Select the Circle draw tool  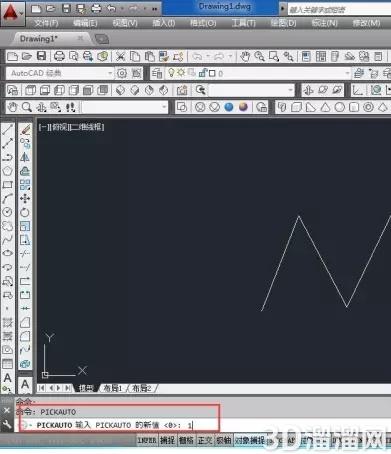(7, 212)
